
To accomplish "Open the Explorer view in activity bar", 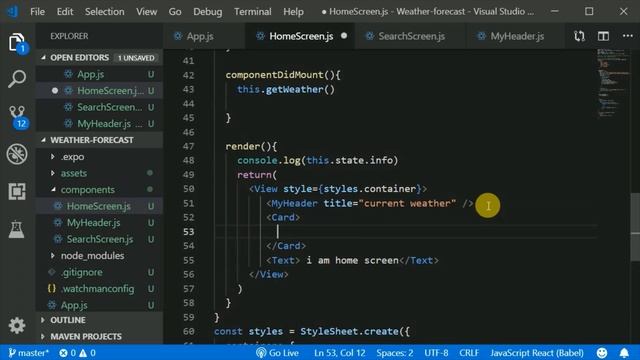I will [17, 42].
